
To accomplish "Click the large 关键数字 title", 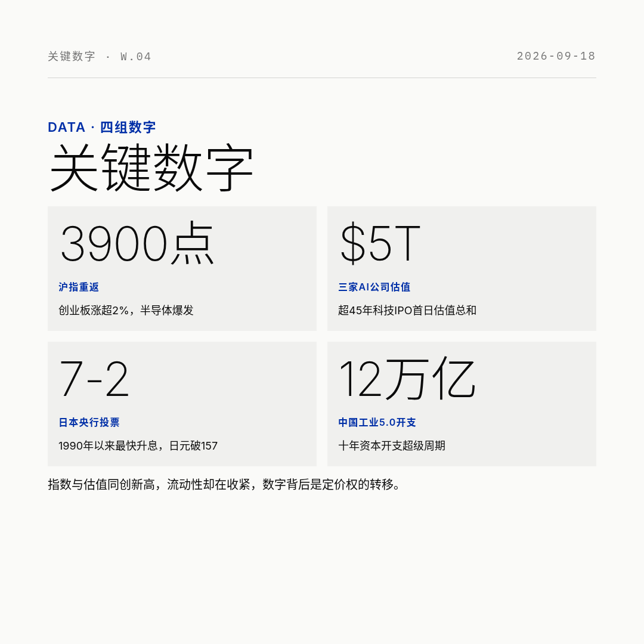I will pyautogui.click(x=151, y=167).
